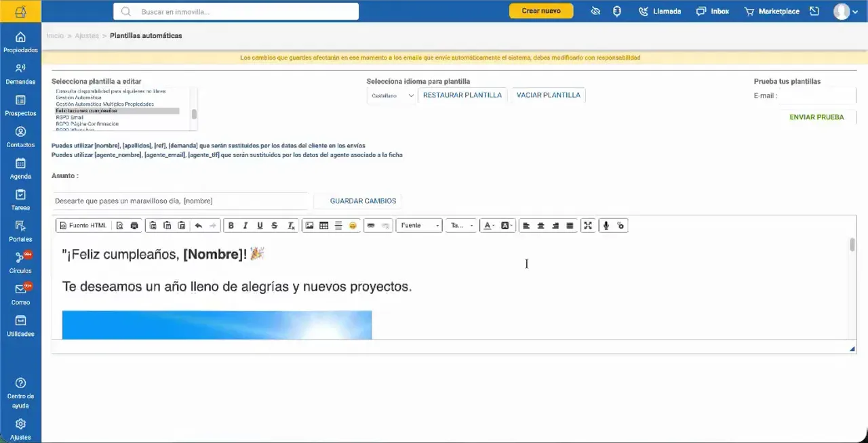Click the undo arrow
868x443 pixels.
[x=199, y=226]
